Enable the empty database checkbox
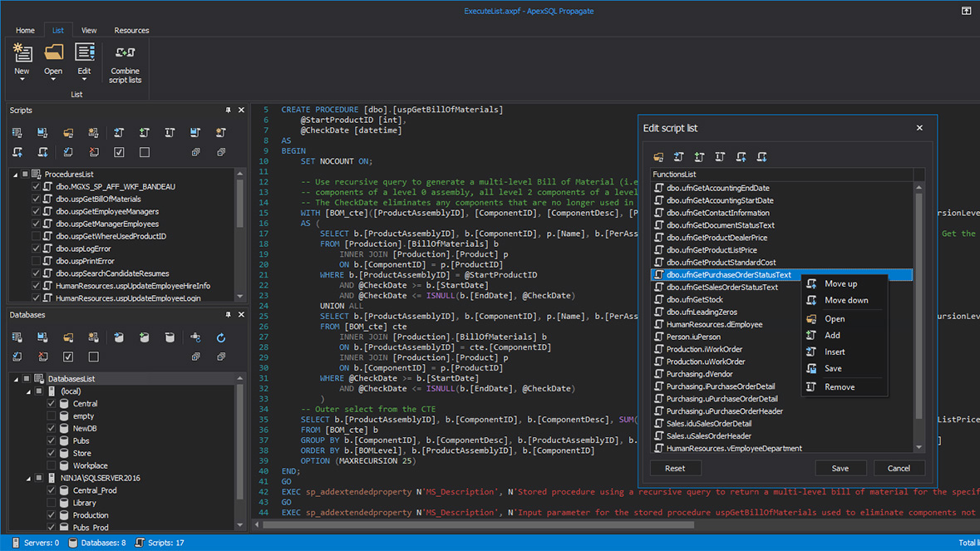 (x=52, y=416)
